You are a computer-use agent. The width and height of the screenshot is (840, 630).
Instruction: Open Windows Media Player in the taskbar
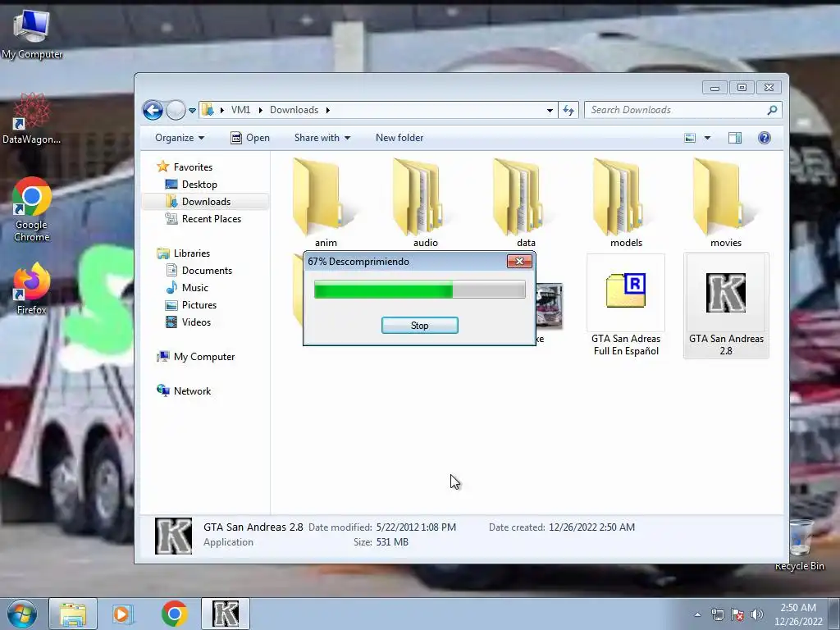[x=122, y=614]
